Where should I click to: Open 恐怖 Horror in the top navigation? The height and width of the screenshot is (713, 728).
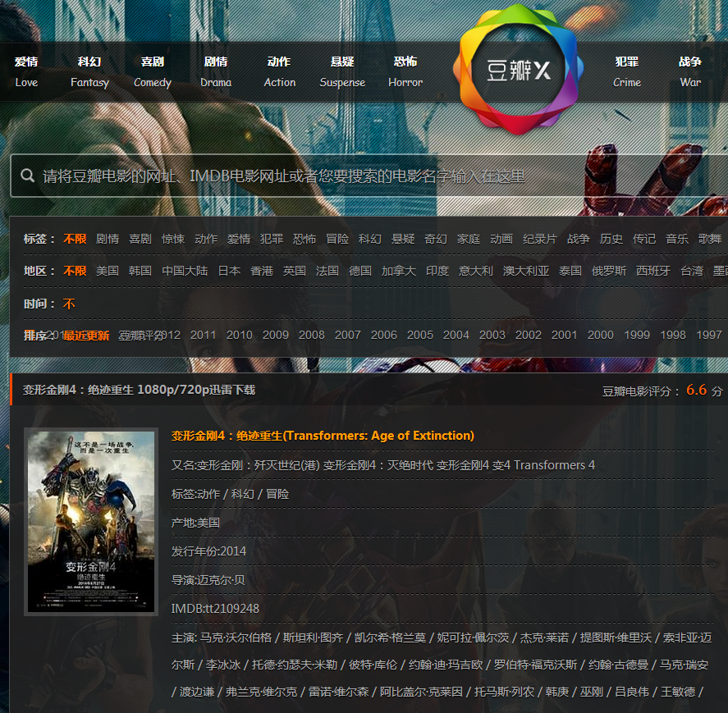click(x=405, y=72)
